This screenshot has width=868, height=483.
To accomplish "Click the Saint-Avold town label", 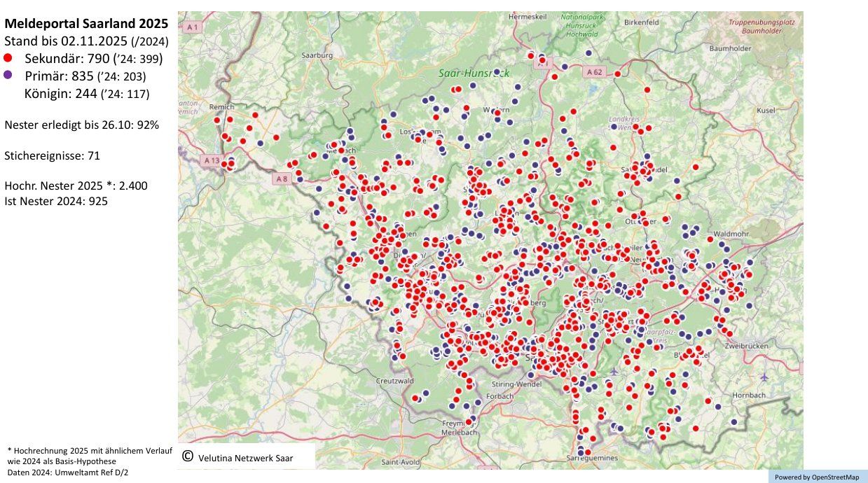I will 401,462.
